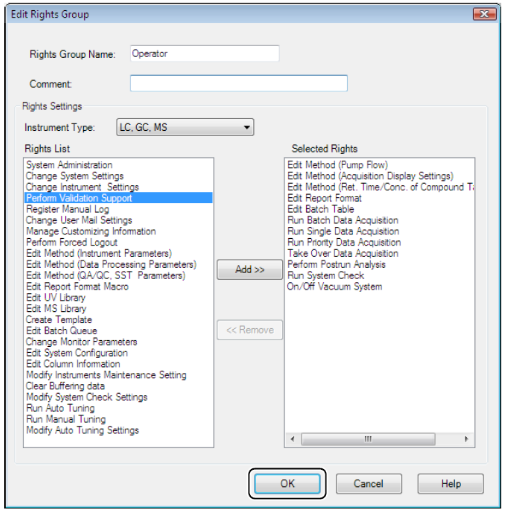Image resolution: width=506 pixels, height=514 pixels.
Task: Select Run Batch Data Acquisition right
Action: 343,220
